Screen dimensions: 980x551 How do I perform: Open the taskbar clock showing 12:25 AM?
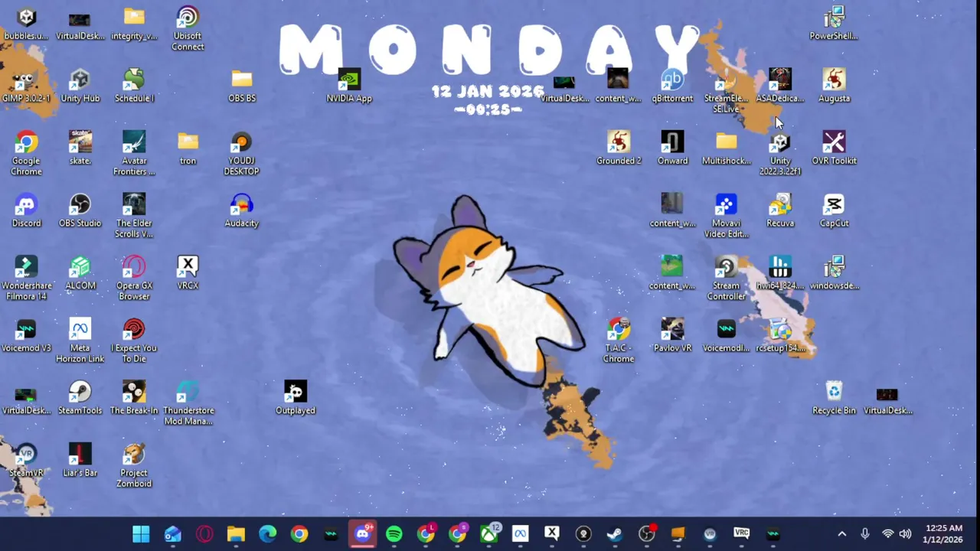coord(943,533)
